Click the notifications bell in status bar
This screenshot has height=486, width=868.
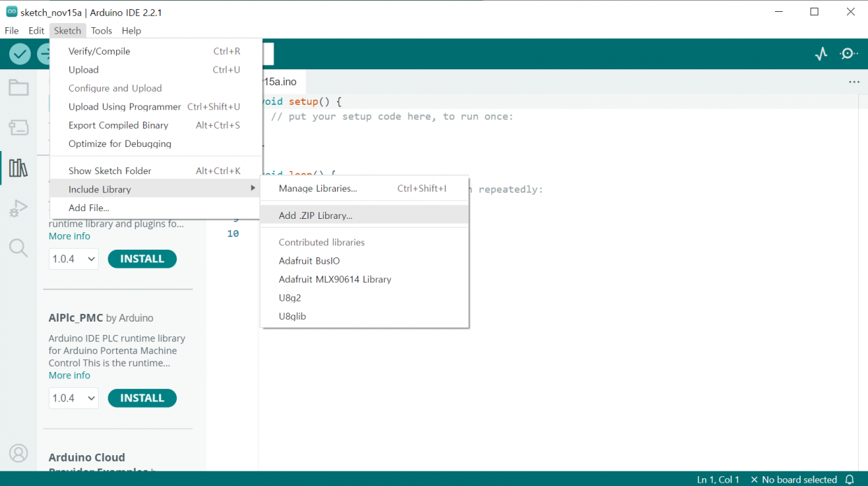[850, 480]
